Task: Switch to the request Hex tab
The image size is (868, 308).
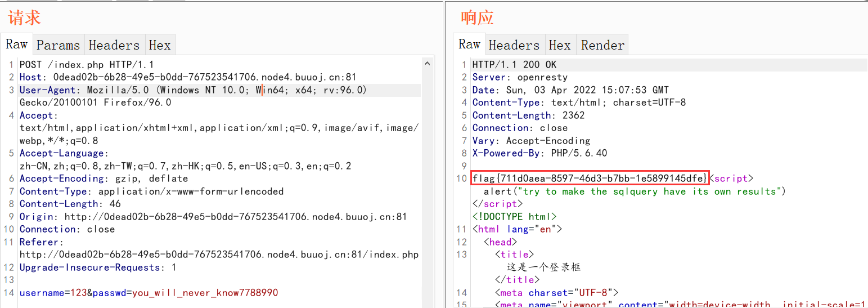Action: 160,45
